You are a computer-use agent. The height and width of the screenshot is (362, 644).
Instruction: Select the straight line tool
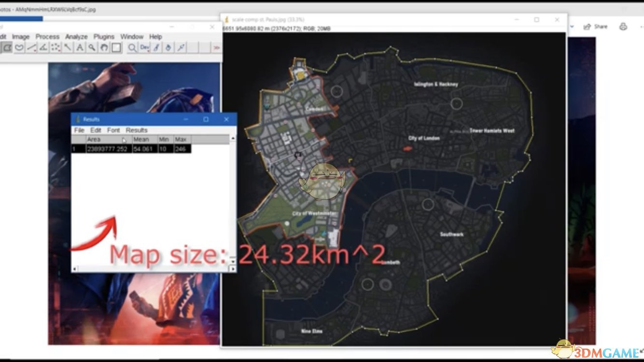point(31,47)
